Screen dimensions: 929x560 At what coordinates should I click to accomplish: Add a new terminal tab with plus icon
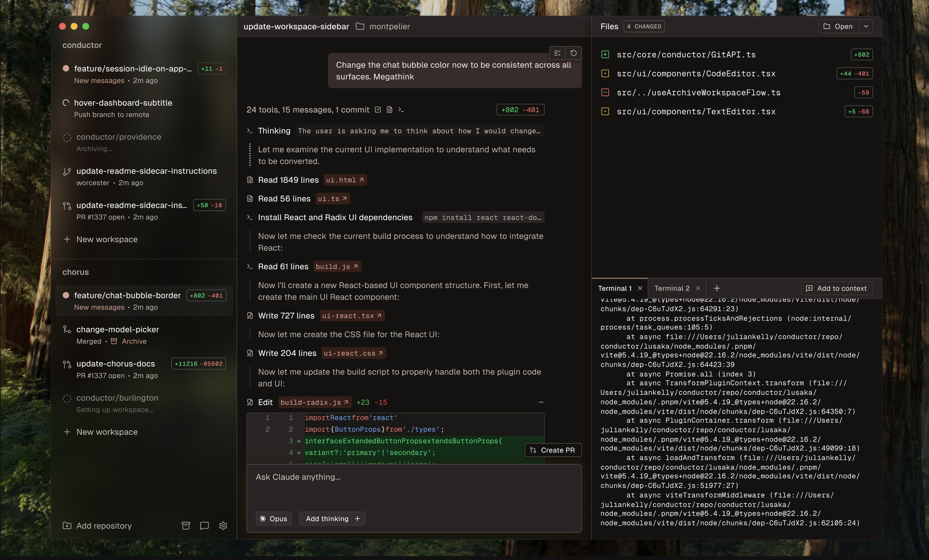click(717, 288)
